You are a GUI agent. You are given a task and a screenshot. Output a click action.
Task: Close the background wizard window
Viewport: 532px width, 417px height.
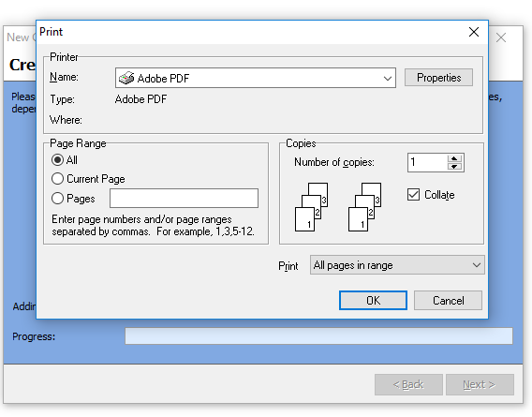click(501, 37)
